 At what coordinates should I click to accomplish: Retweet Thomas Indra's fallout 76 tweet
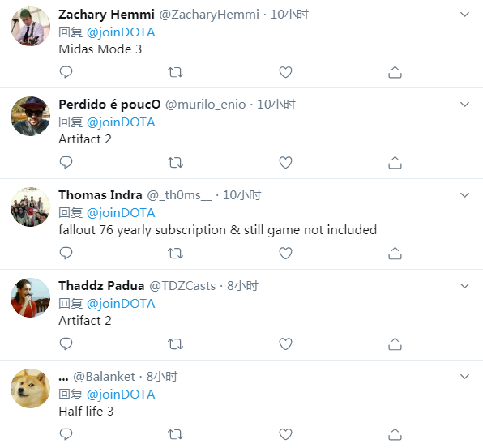click(x=175, y=254)
